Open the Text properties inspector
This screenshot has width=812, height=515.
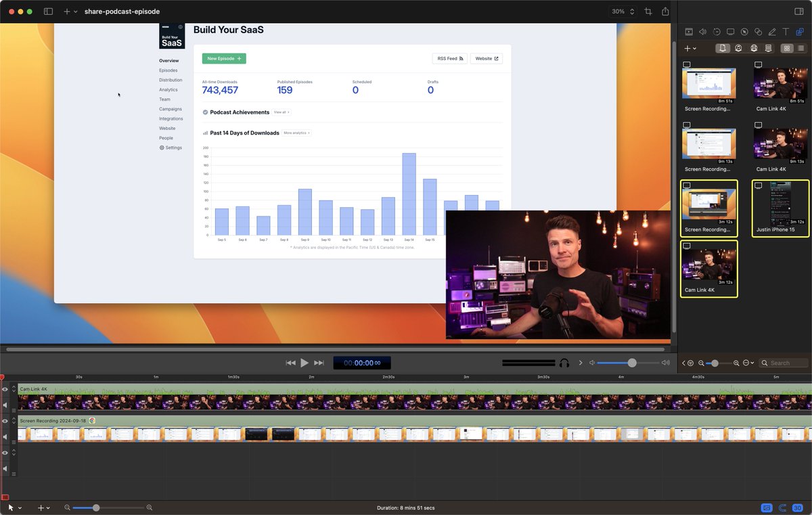tap(786, 32)
